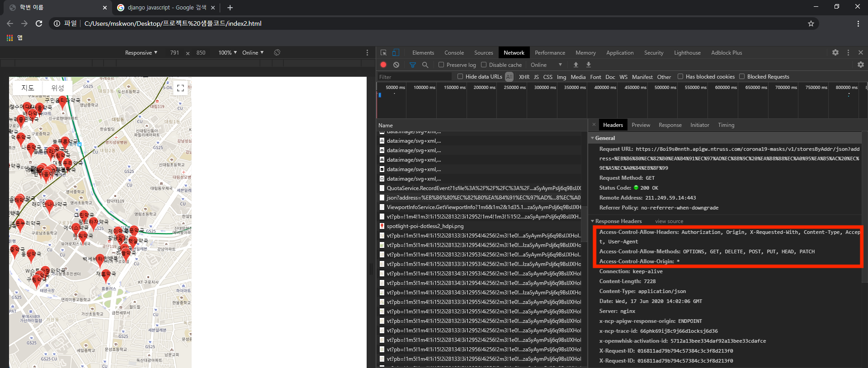This screenshot has width=868, height=368.
Task: Click the viewport width field 791
Action: click(x=175, y=52)
